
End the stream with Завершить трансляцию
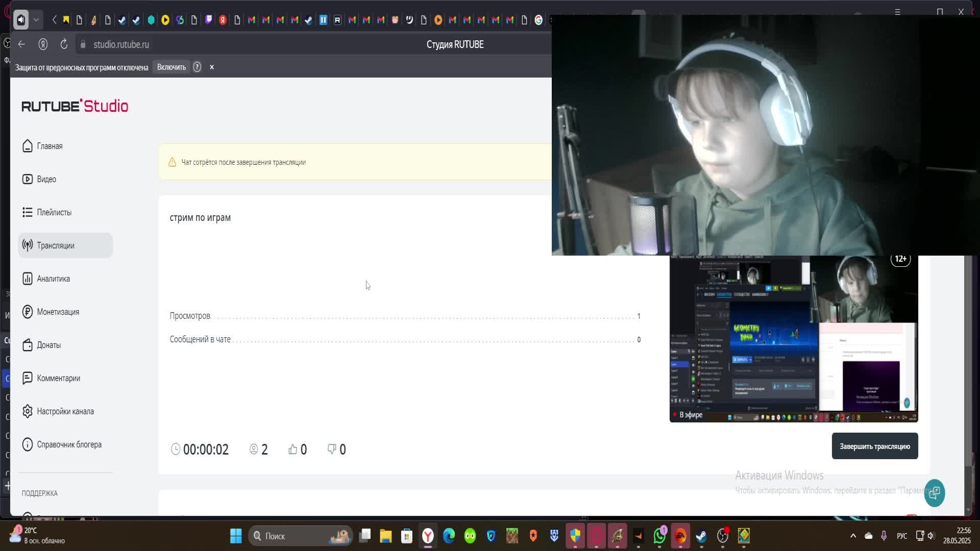click(x=875, y=446)
